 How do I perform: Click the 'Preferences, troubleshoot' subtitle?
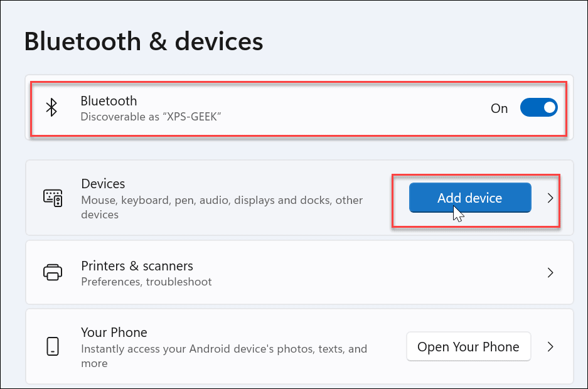click(x=146, y=282)
